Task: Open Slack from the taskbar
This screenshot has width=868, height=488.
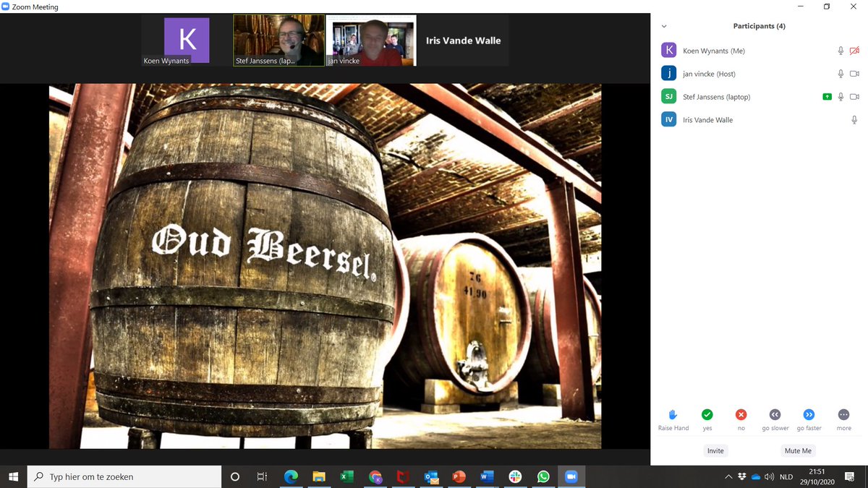Action: click(515, 476)
